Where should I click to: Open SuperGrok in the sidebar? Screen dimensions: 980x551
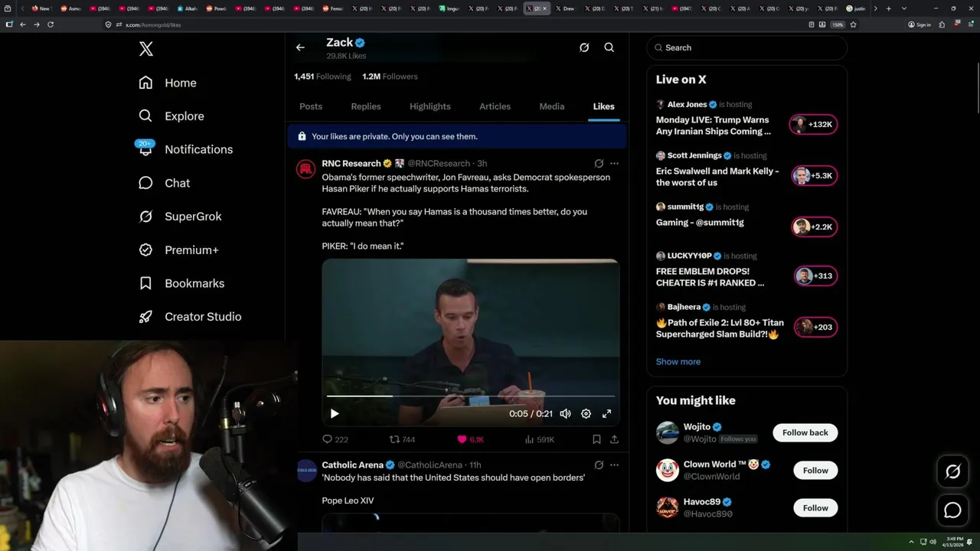[180, 217]
